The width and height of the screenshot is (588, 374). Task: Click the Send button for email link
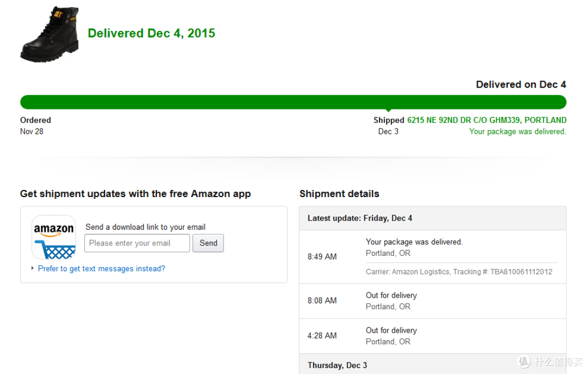[x=208, y=243]
